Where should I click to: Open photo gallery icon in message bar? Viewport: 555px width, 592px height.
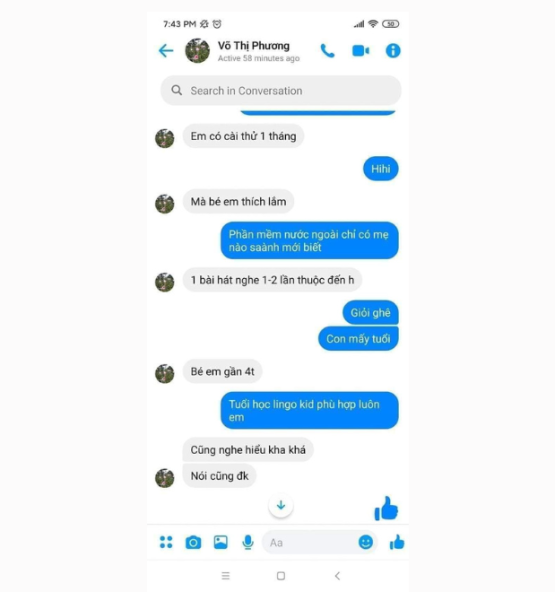tap(220, 542)
